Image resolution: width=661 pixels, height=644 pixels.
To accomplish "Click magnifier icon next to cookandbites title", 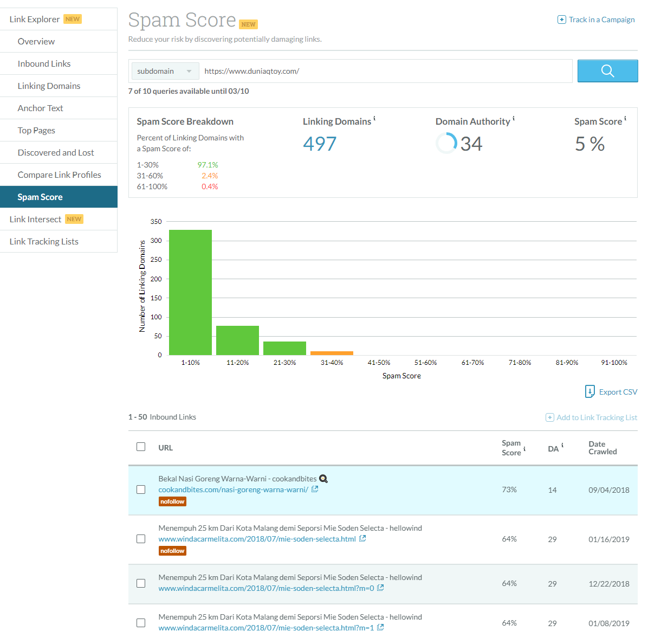I will (x=323, y=479).
